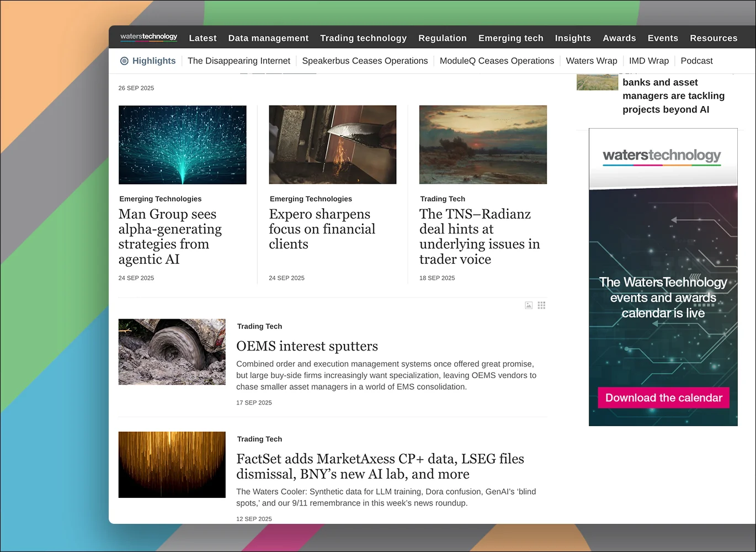The image size is (756, 552).
Task: Open OEMS interest sputters article
Action: coord(307,346)
